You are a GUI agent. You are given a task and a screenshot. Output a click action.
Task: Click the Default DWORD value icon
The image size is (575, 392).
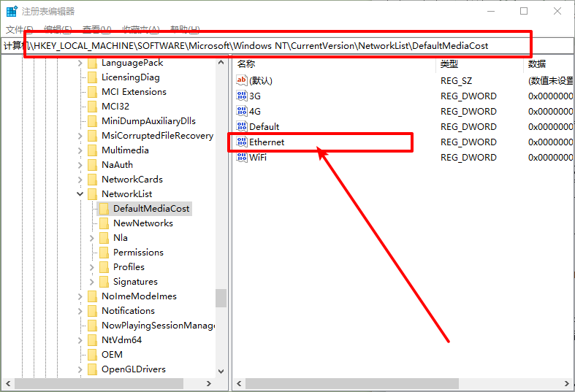(x=242, y=126)
